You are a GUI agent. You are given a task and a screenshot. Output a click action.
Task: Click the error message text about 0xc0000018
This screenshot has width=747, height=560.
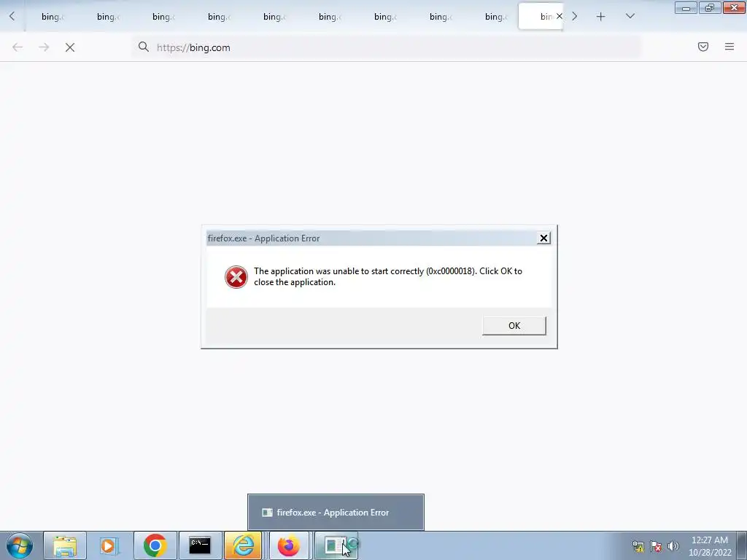(388, 276)
